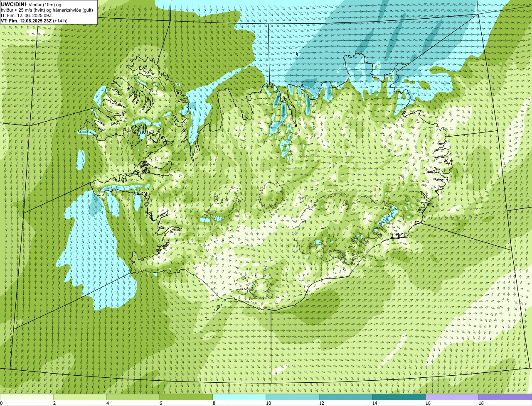Click the 10–12 m/s turquoise legend swatch

293,397
